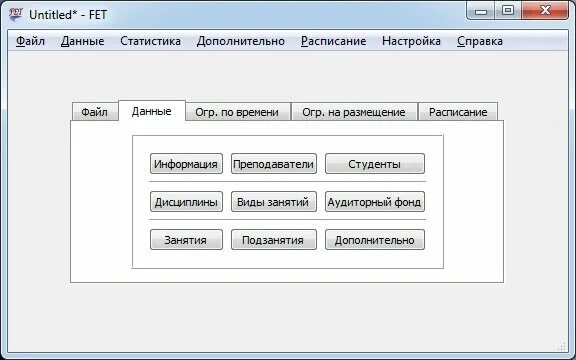The width and height of the screenshot is (576, 360).
Task: Click the Занятия button
Action: [186, 240]
